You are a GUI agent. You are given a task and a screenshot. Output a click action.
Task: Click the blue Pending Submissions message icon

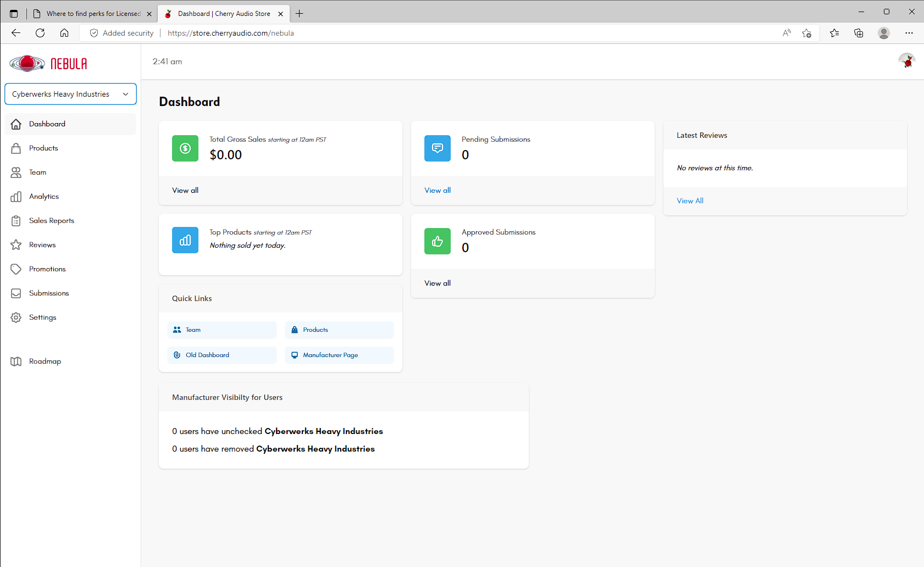tap(438, 148)
